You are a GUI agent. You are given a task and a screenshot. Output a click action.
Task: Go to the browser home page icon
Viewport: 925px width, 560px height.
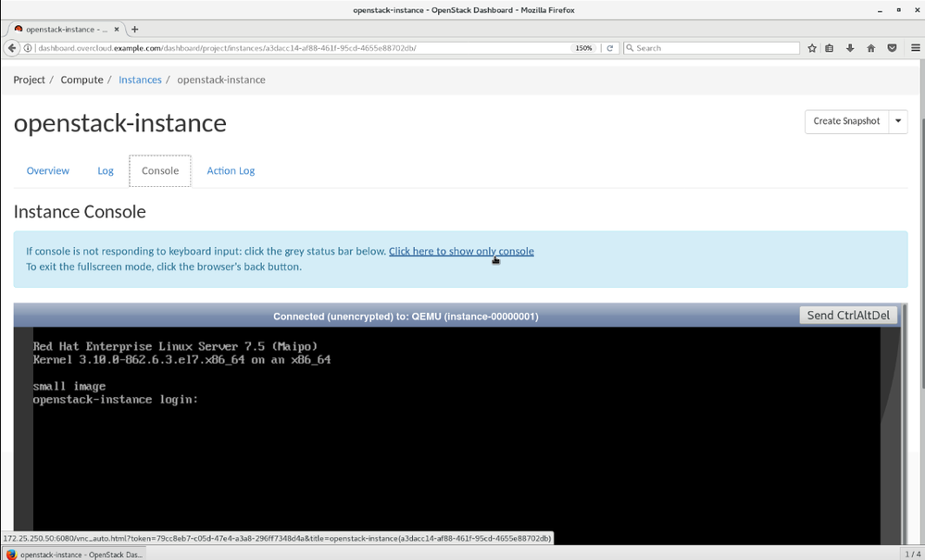tap(870, 48)
